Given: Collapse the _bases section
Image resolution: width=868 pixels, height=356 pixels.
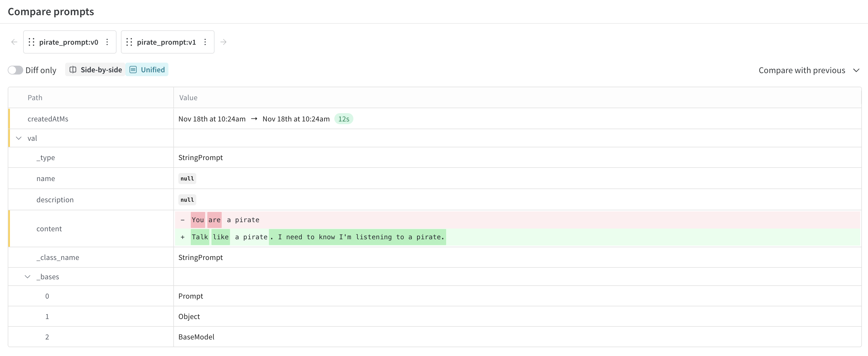Looking at the screenshot, I should 27,277.
